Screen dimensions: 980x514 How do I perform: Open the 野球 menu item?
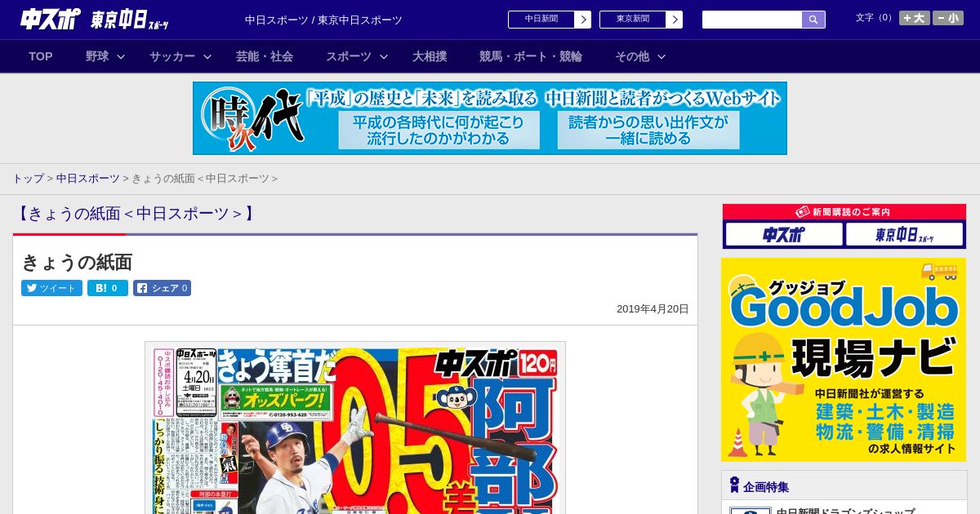tap(97, 56)
